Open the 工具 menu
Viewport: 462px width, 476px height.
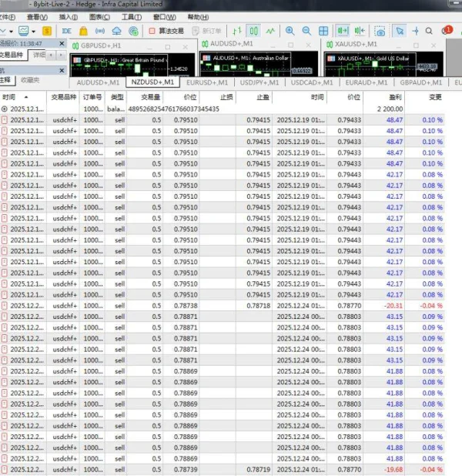pos(132,16)
